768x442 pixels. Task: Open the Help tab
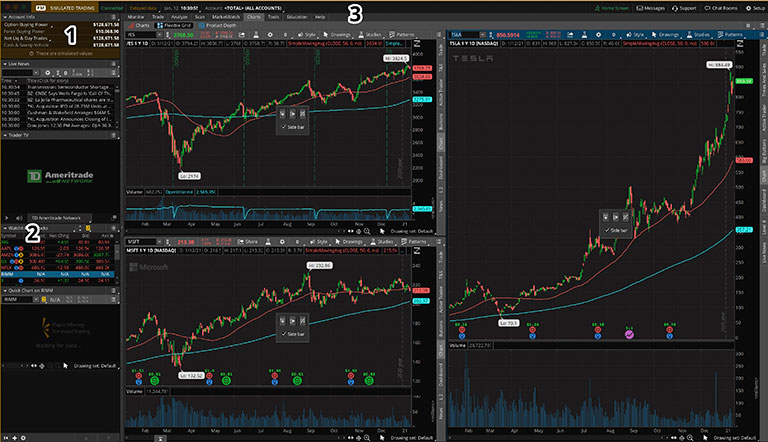pyautogui.click(x=320, y=17)
